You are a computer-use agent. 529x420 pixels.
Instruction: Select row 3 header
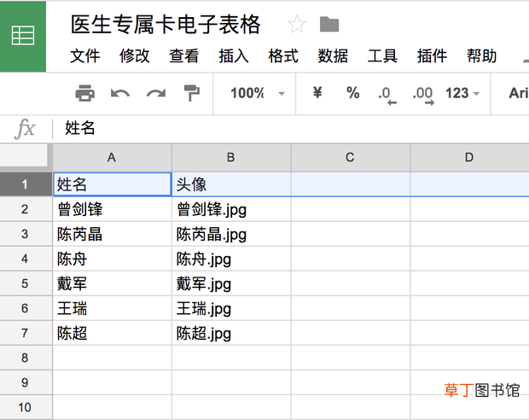click(26, 234)
